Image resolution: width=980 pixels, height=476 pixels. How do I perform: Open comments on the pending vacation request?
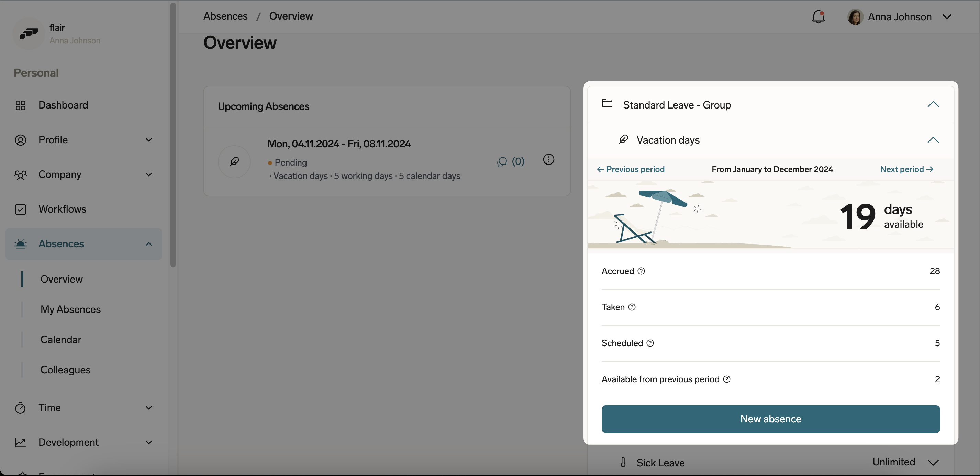point(510,162)
